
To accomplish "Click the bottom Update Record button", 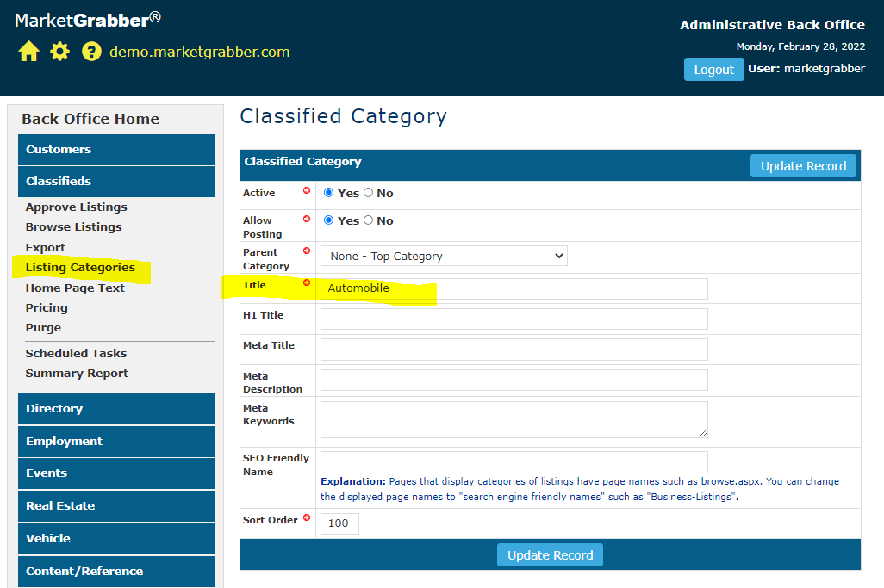I will (550, 555).
